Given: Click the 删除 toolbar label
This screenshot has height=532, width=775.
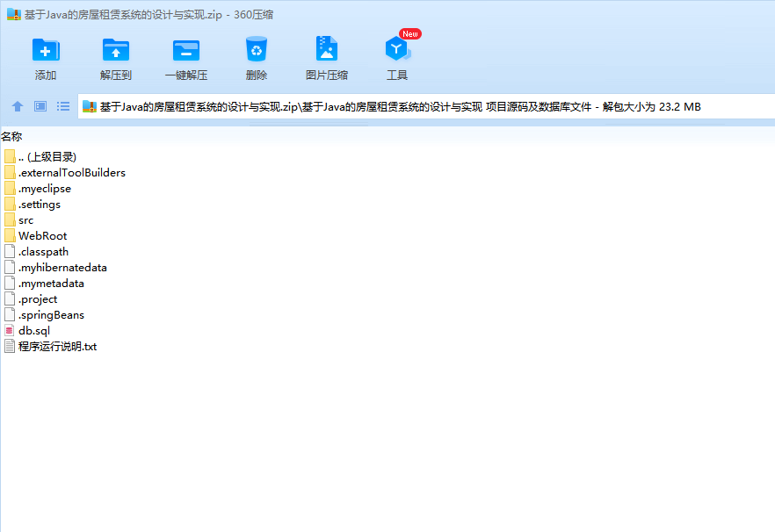Looking at the screenshot, I should [x=256, y=75].
